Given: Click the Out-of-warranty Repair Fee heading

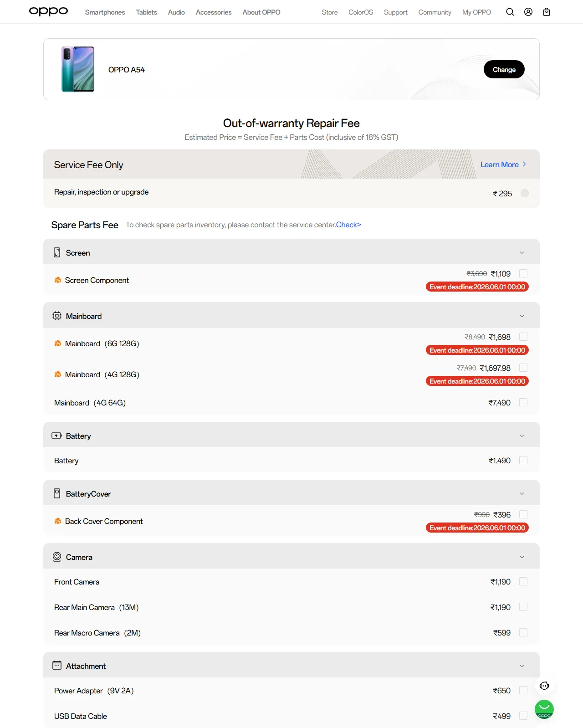Looking at the screenshot, I should tap(291, 123).
